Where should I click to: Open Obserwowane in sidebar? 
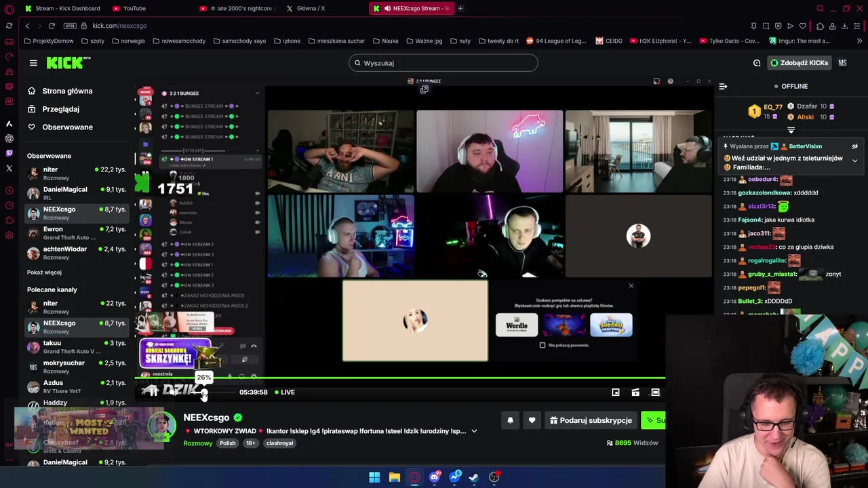coord(60,127)
